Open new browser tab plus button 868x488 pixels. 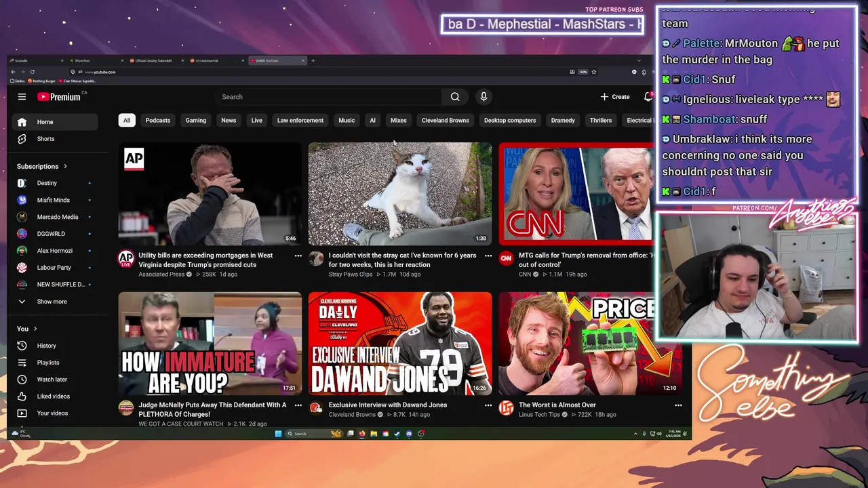[x=313, y=60]
